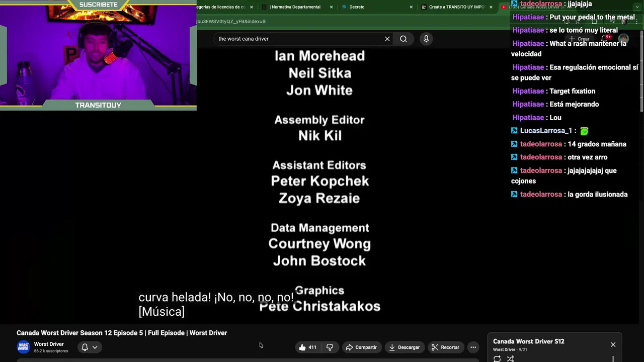Switch to the Normativa Departamental tab
The height and width of the screenshot is (362, 644).
295,7
